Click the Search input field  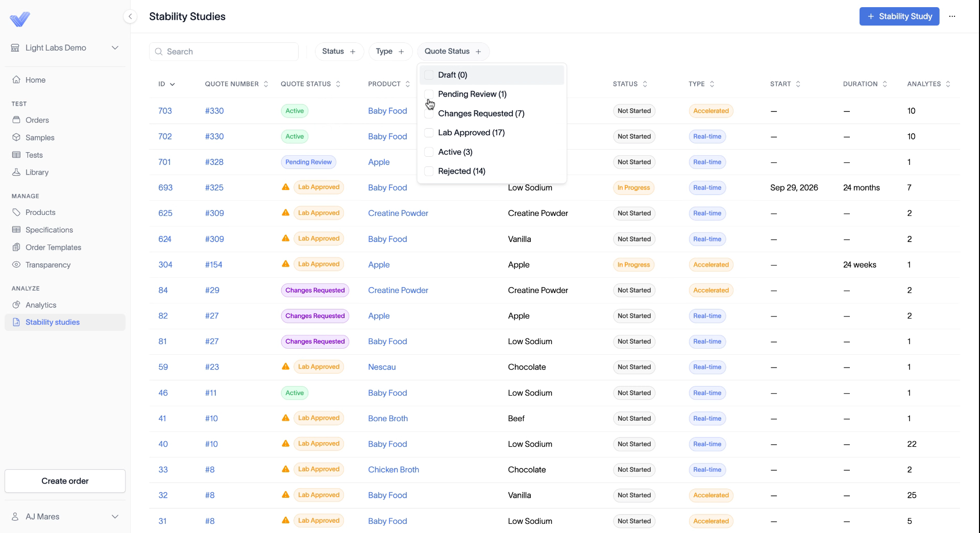click(x=224, y=52)
